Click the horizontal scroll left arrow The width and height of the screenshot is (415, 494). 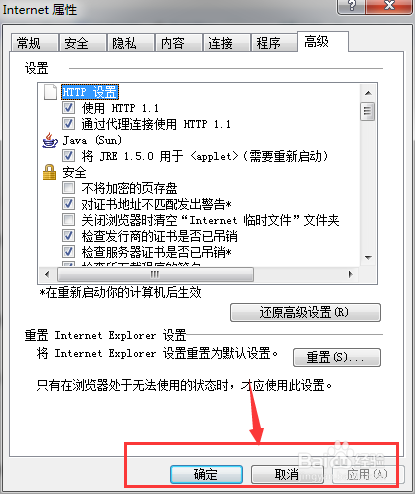(47, 274)
